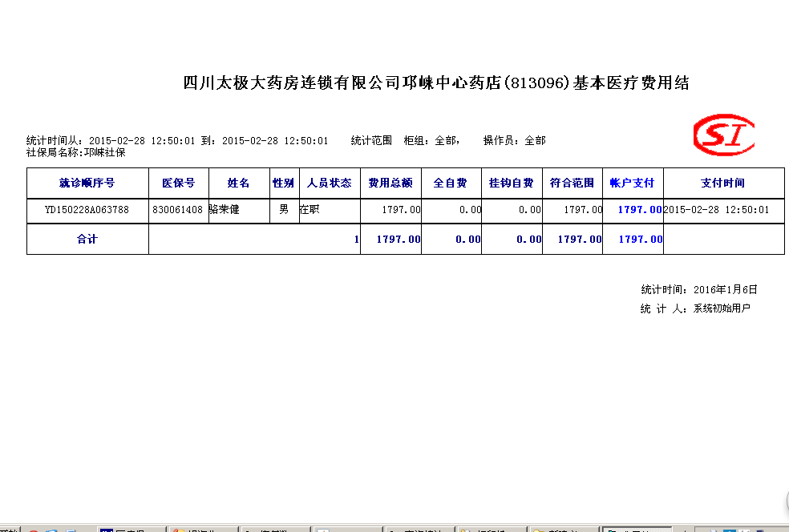Click the 性别 column header
This screenshot has height=532, width=789.
pyautogui.click(x=283, y=183)
